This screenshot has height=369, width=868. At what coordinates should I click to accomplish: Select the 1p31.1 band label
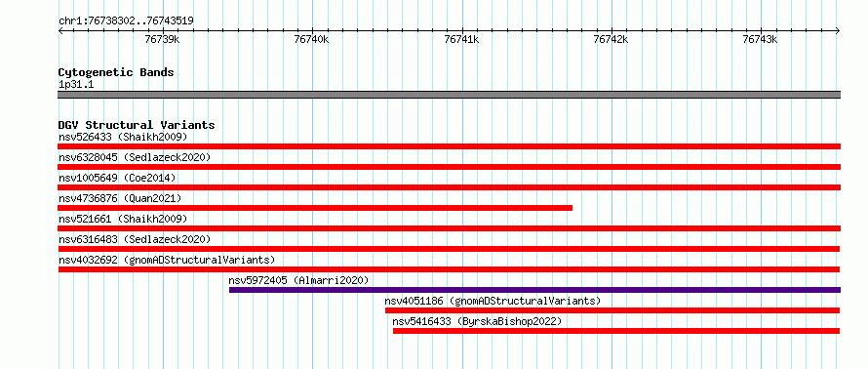[76, 84]
